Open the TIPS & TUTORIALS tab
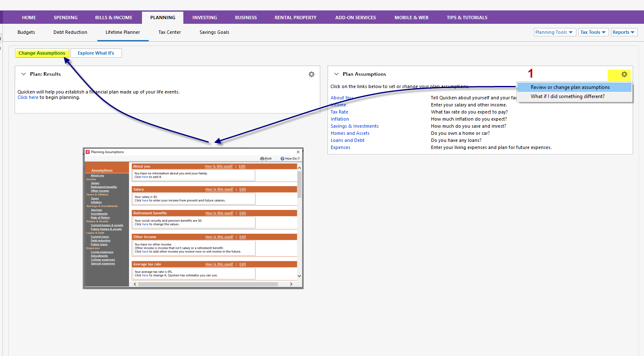 click(x=467, y=18)
